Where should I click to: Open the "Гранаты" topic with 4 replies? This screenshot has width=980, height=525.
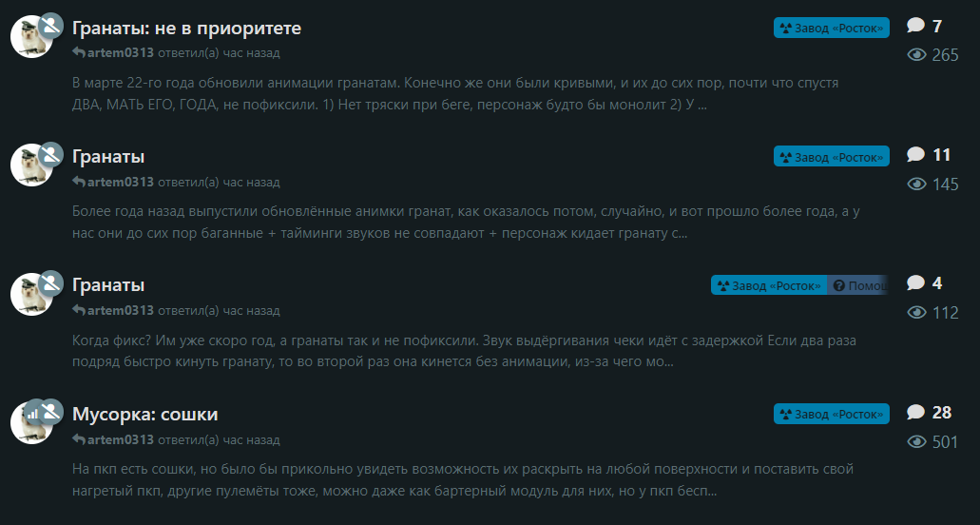coord(108,285)
